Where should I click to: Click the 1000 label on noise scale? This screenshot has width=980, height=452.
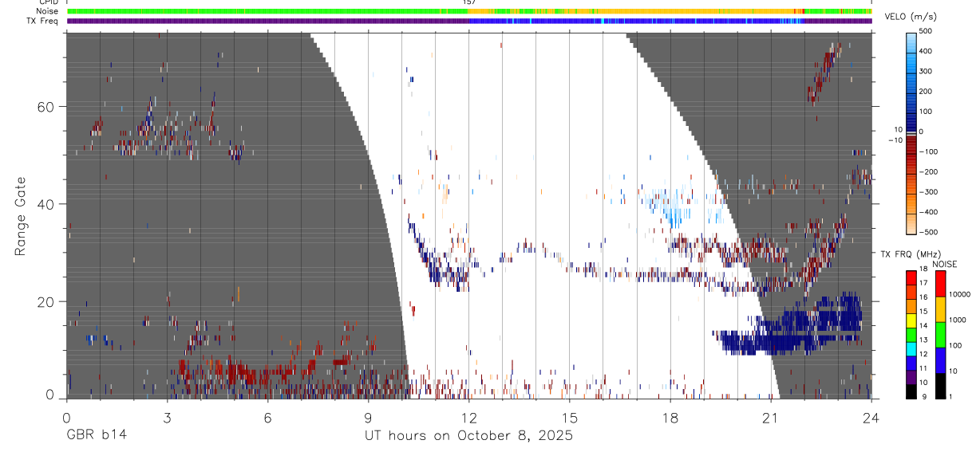pyautogui.click(x=958, y=320)
